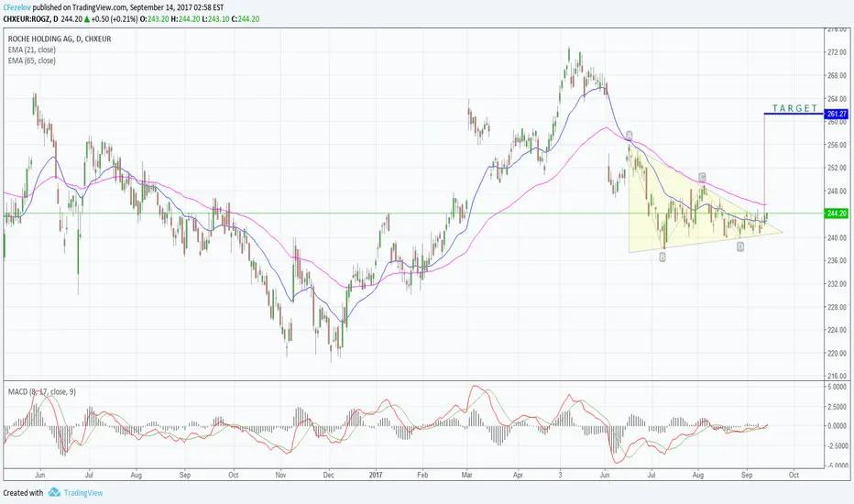Click the Dec label on the time axis

tap(328, 475)
